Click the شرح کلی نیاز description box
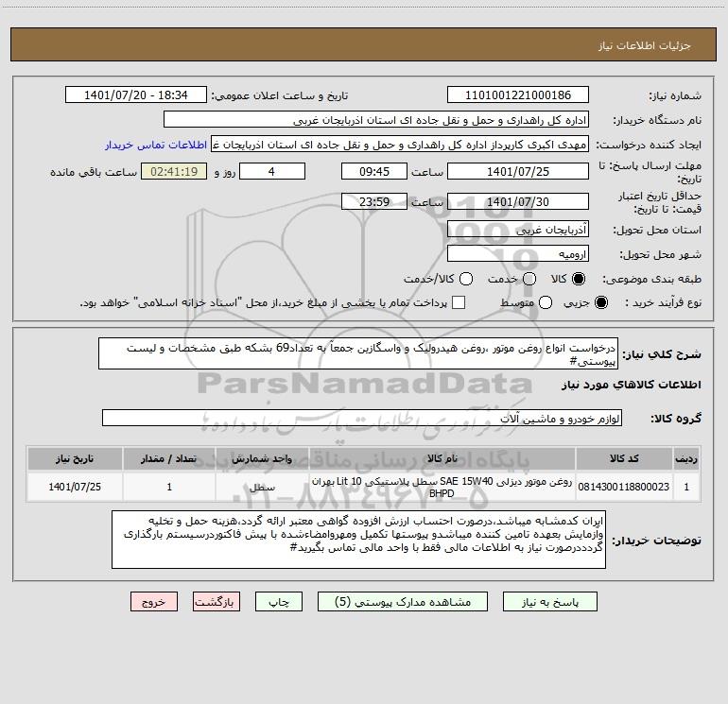The height and width of the screenshot is (704, 728). pos(358,353)
